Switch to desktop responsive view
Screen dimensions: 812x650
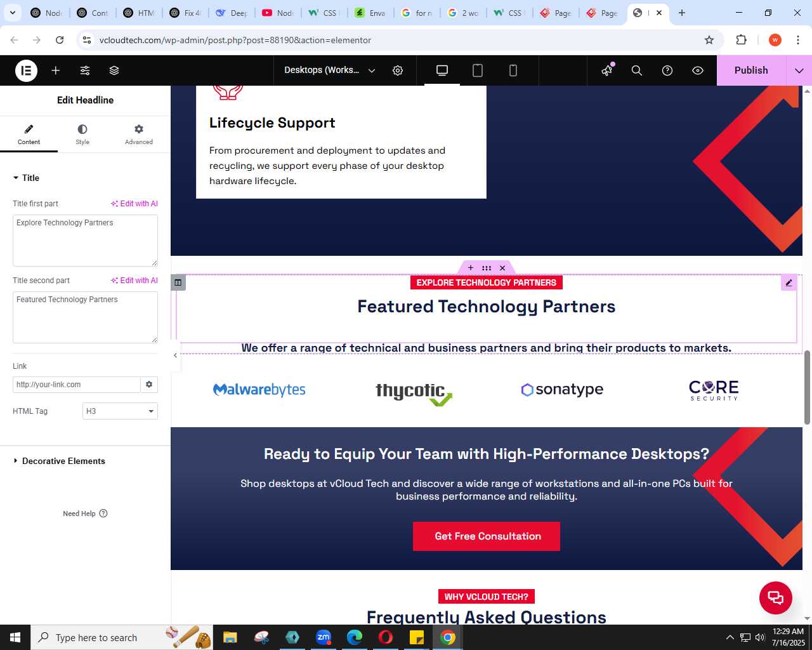(x=442, y=70)
